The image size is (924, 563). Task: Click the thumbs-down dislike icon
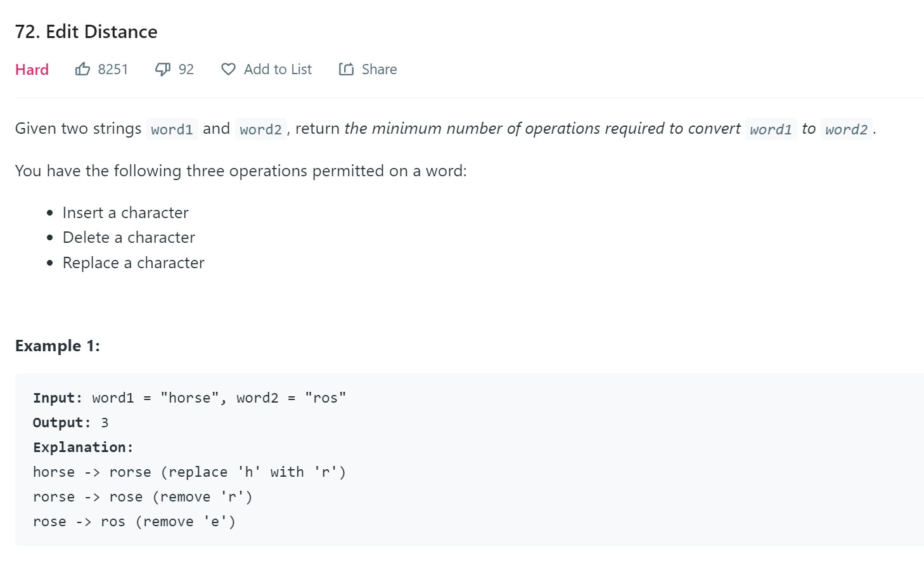163,69
